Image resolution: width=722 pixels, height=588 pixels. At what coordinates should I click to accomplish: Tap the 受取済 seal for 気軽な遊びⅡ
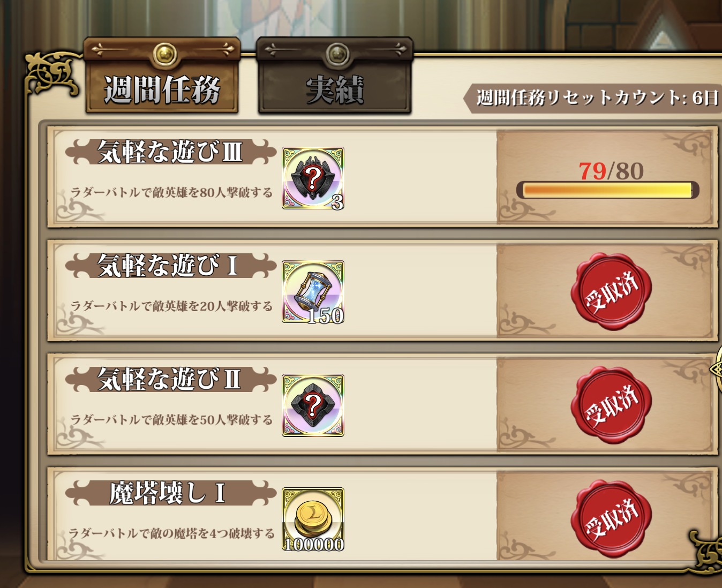click(x=611, y=405)
